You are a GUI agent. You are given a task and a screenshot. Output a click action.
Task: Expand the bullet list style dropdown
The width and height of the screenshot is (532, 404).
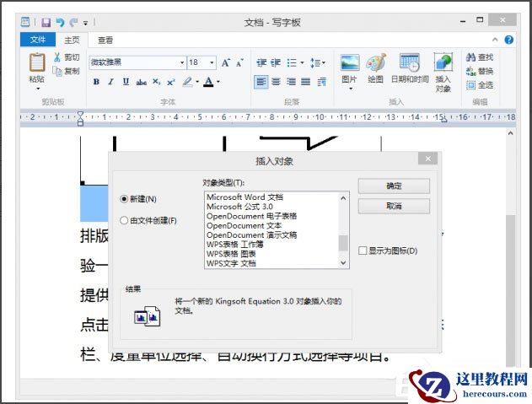(302, 62)
